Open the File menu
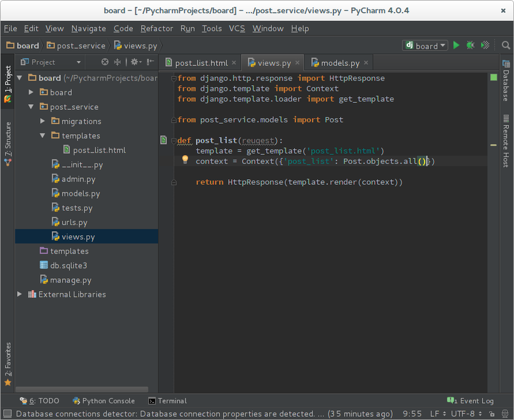 (x=11, y=29)
